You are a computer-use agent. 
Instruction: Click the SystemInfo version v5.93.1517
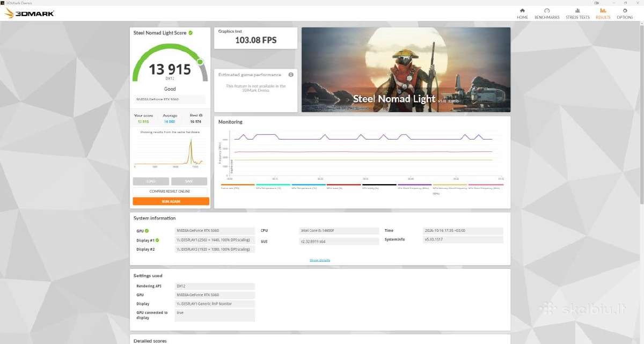pyautogui.click(x=463, y=239)
